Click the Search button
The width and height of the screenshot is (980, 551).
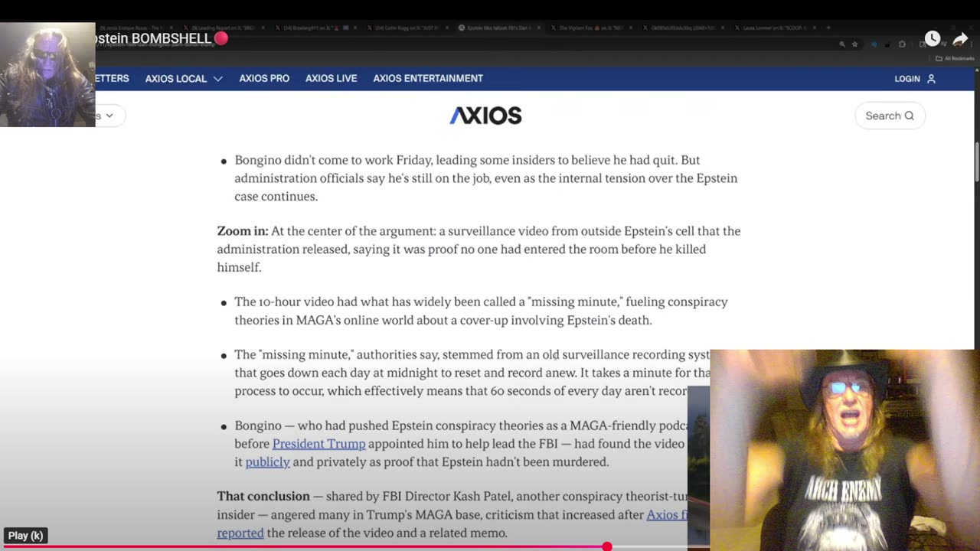[890, 116]
